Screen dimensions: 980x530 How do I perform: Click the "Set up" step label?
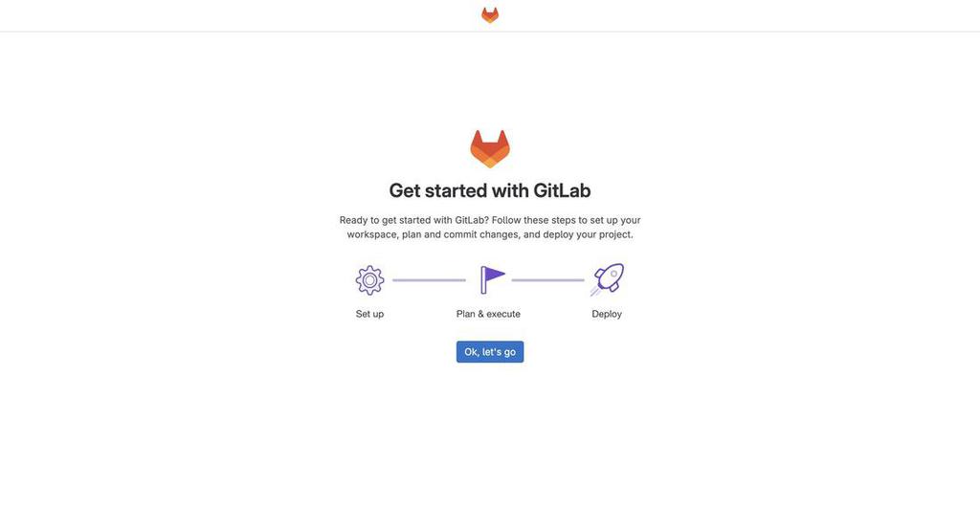point(369,314)
